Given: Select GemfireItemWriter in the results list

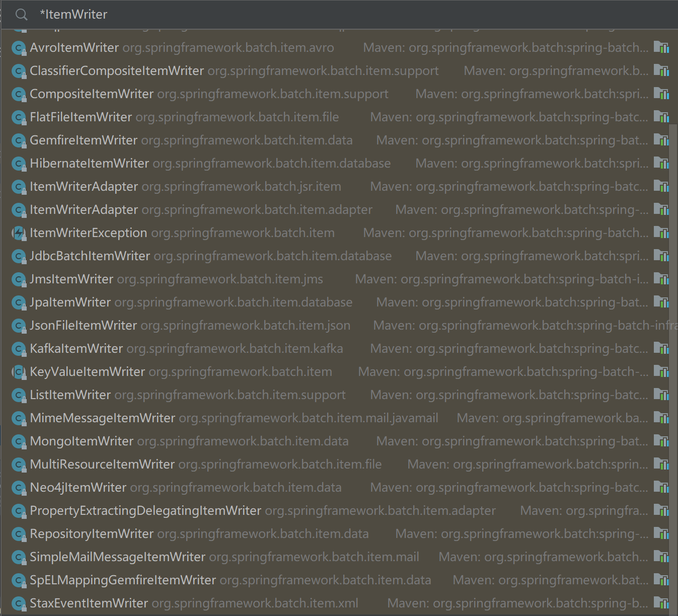Looking at the screenshot, I should pos(84,140).
